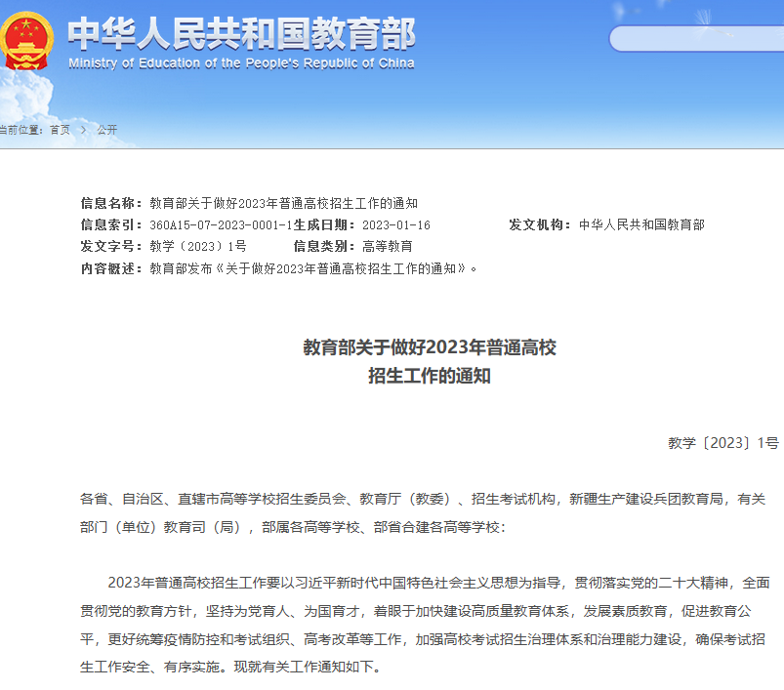Click the 信息名称 label
Screen dimensions: 784x690
111,203
